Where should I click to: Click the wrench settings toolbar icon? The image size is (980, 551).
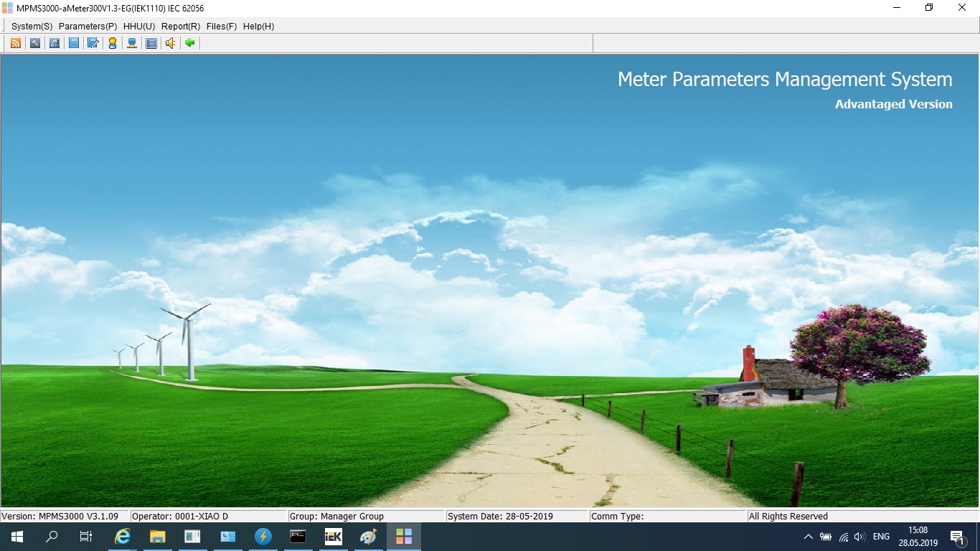click(34, 43)
